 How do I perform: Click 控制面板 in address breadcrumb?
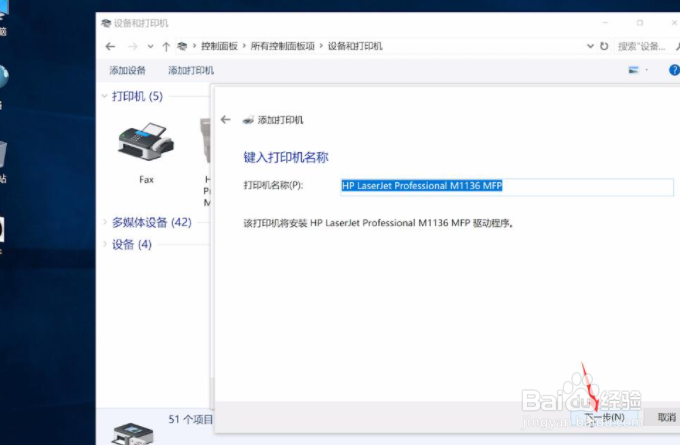219,46
